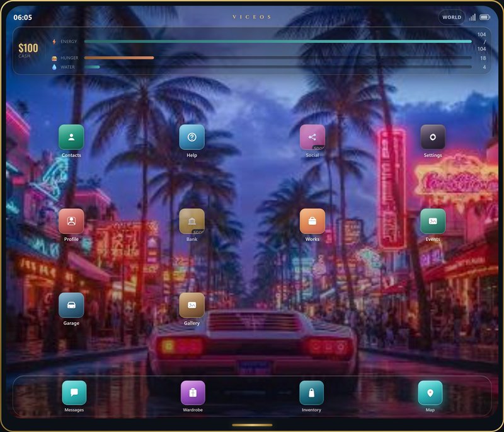Launch the Works briefcase app
This screenshot has width=504, height=432.
click(312, 221)
